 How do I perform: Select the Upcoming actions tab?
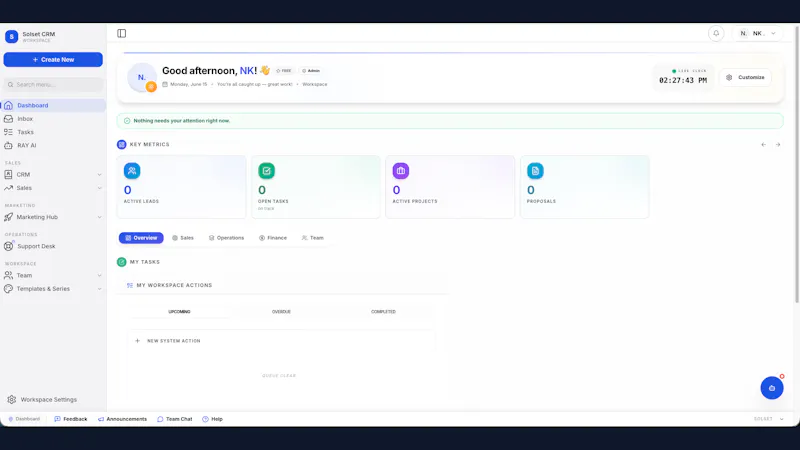(x=180, y=312)
